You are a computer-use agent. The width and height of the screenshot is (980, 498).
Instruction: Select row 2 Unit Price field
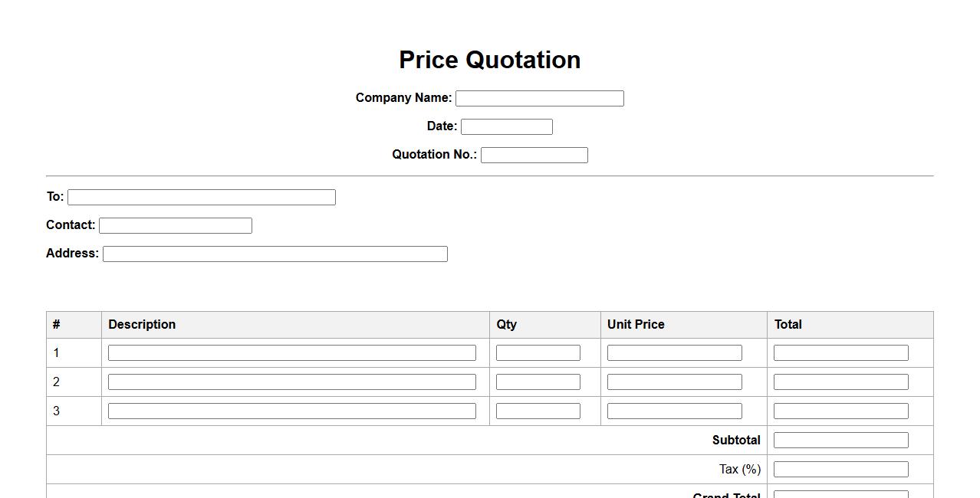(674, 382)
